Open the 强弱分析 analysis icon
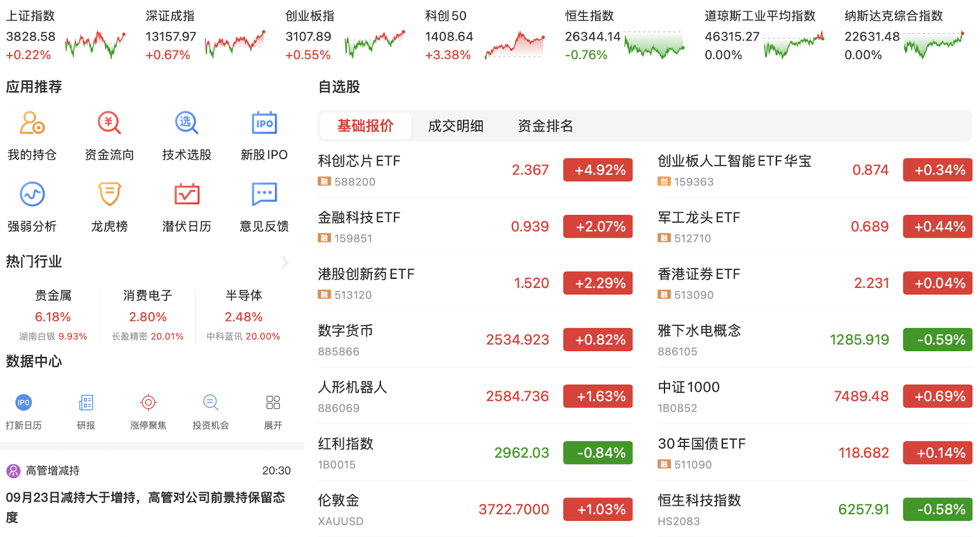The height and width of the screenshot is (537, 980). [32, 195]
